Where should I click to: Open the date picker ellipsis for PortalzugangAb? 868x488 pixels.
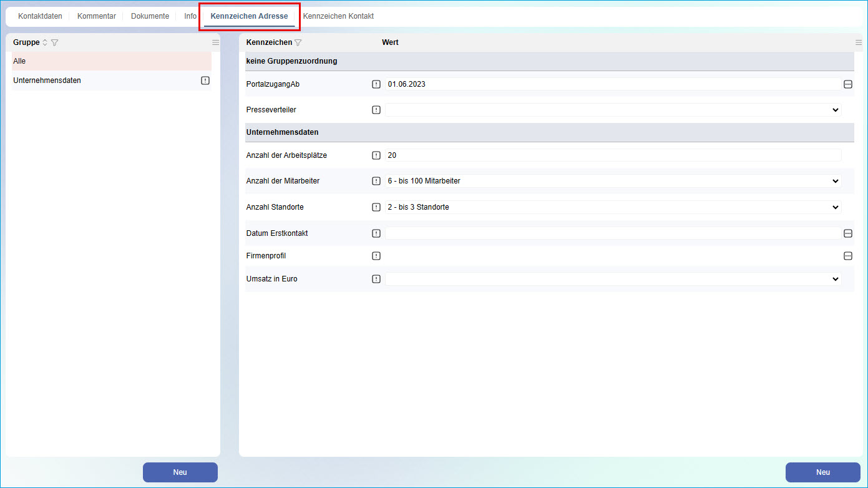848,84
